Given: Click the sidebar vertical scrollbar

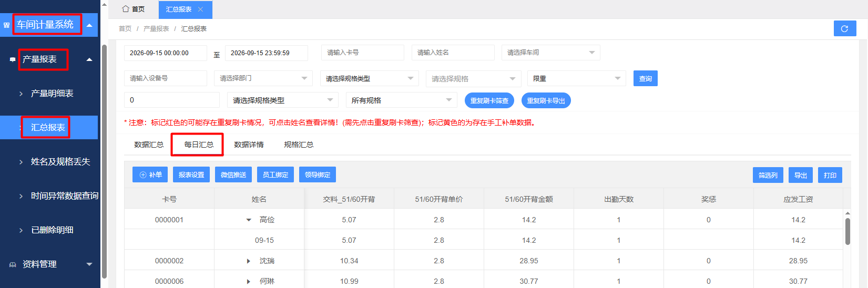Looking at the screenshot, I should (104, 162).
